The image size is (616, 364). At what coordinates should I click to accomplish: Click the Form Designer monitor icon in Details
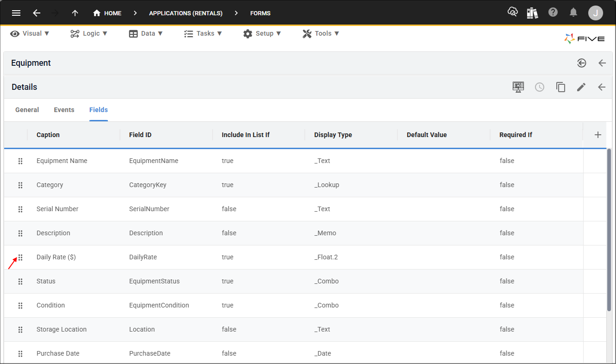518,87
